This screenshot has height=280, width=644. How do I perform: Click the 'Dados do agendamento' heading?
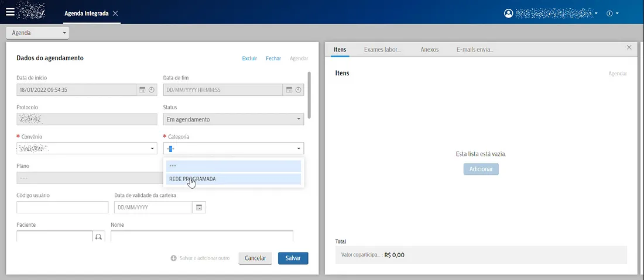point(50,58)
